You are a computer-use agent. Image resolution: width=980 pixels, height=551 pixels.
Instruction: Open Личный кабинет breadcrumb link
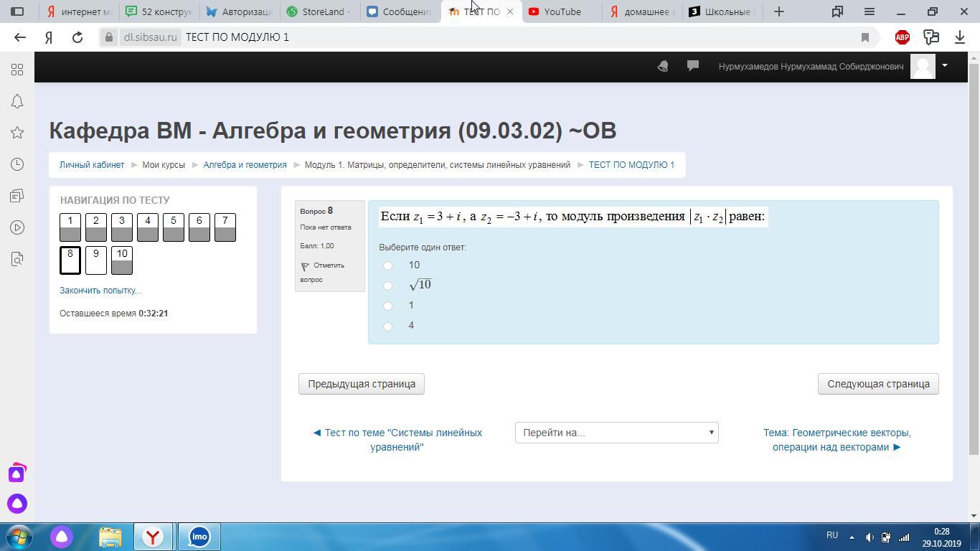pyautogui.click(x=92, y=165)
